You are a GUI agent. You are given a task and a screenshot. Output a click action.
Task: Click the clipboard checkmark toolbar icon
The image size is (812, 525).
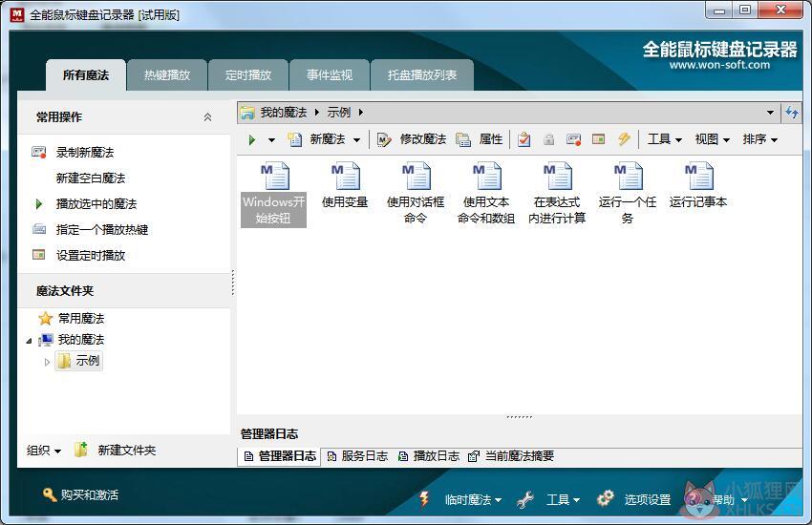point(524,139)
